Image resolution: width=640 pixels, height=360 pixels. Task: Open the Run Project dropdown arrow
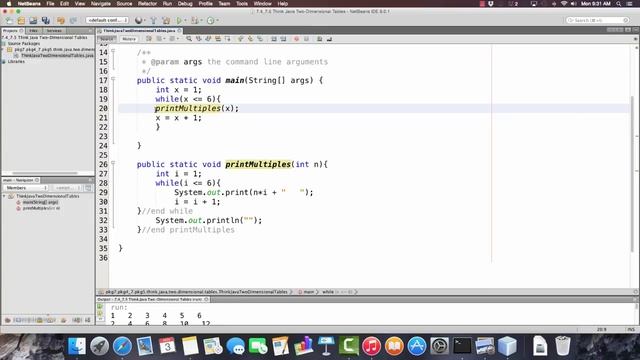pyautogui.click(x=185, y=20)
